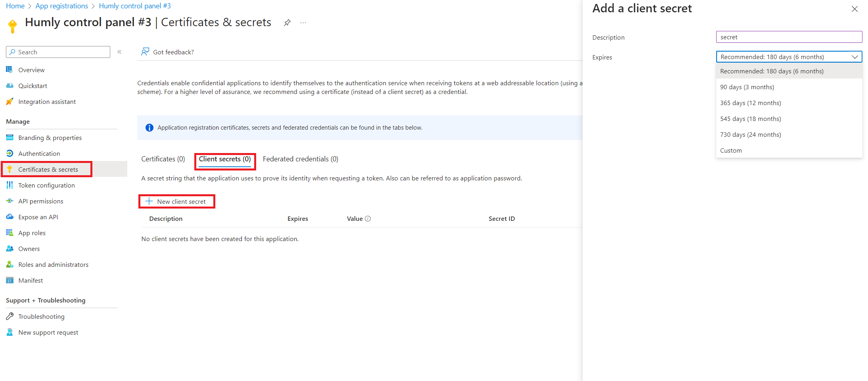Open the more options ellipsis
The image size is (868, 381).
[x=303, y=23]
